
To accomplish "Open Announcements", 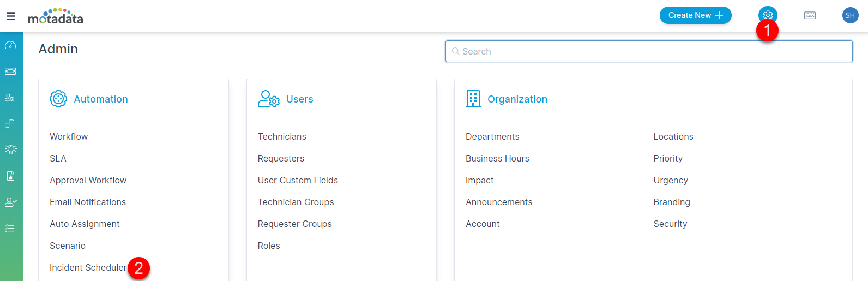I will (499, 202).
